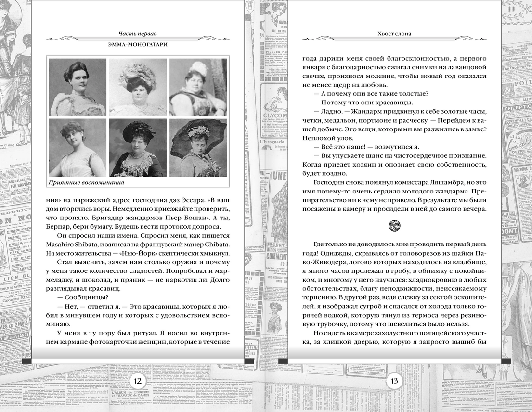The height and width of the screenshot is (412, 532).
Task: Select the top-left portrait in the photo grid
Action: pos(78,87)
